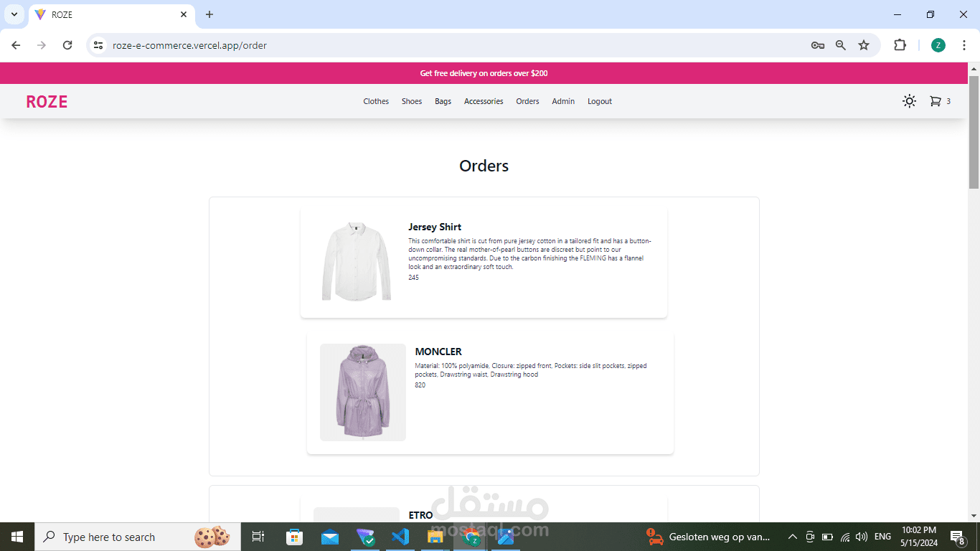Open network Wi-Fi settings in the tray

844,537
